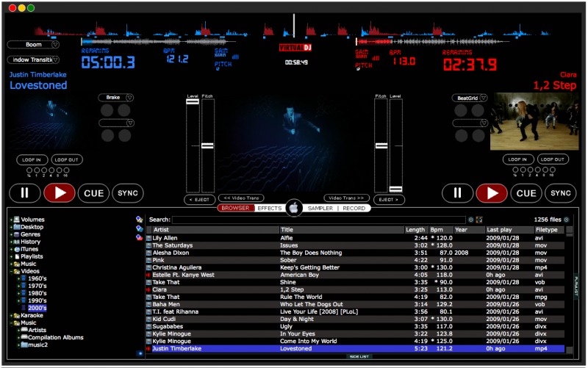Select the Baha Men track row
The width and height of the screenshot is (588, 368).
point(355,304)
